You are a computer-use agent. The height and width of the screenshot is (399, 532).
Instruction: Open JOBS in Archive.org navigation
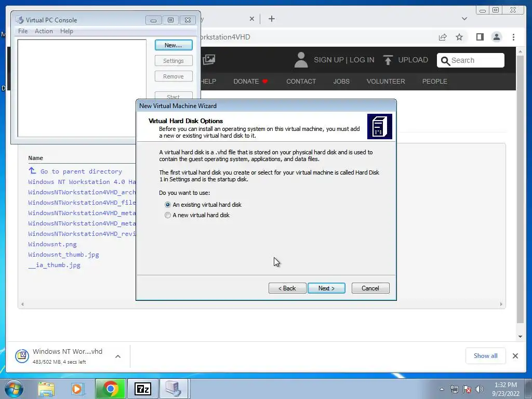(341, 82)
